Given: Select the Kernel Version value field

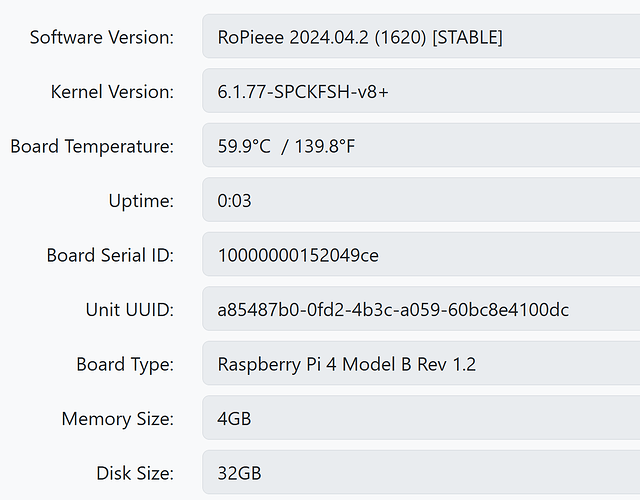Looking at the screenshot, I should [x=421, y=91].
